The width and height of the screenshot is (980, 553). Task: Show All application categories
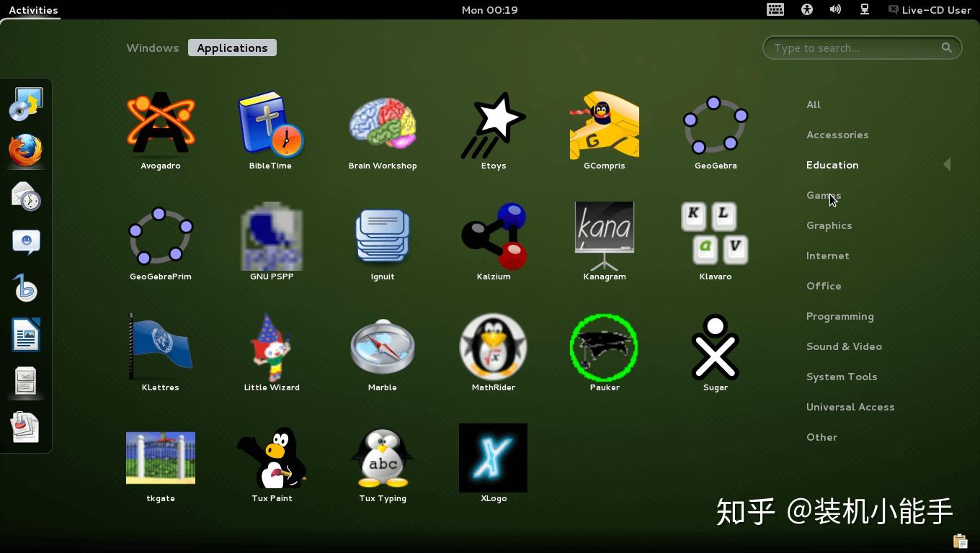(814, 104)
